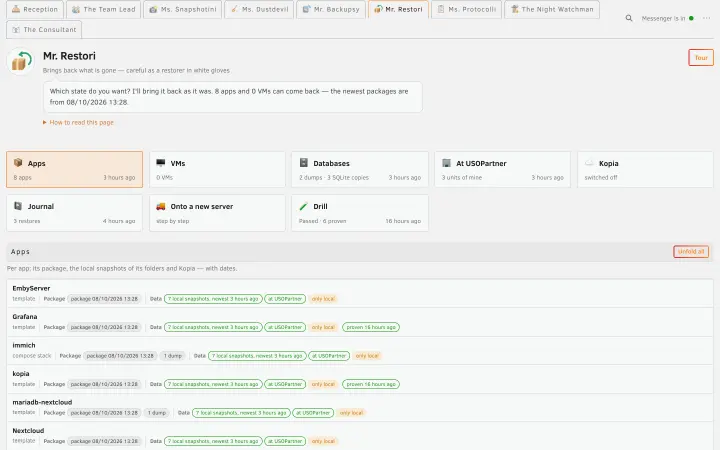
Task: Expand the EmbyServer app row
Action: tap(360, 293)
